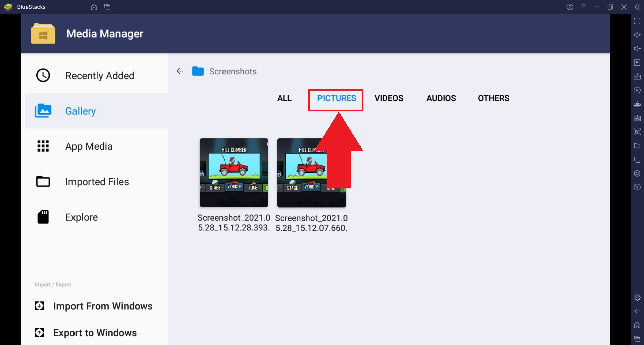Open the BlueStacks home button in the titlebar

pos(94,7)
